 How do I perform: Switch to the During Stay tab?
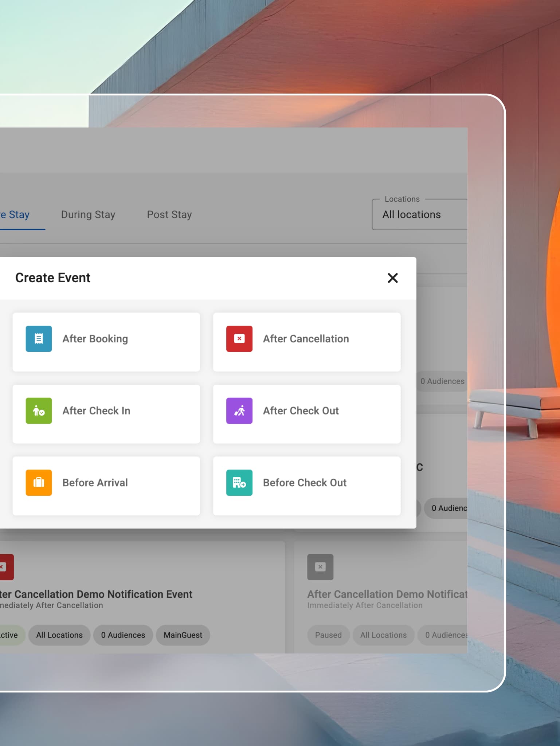88,215
